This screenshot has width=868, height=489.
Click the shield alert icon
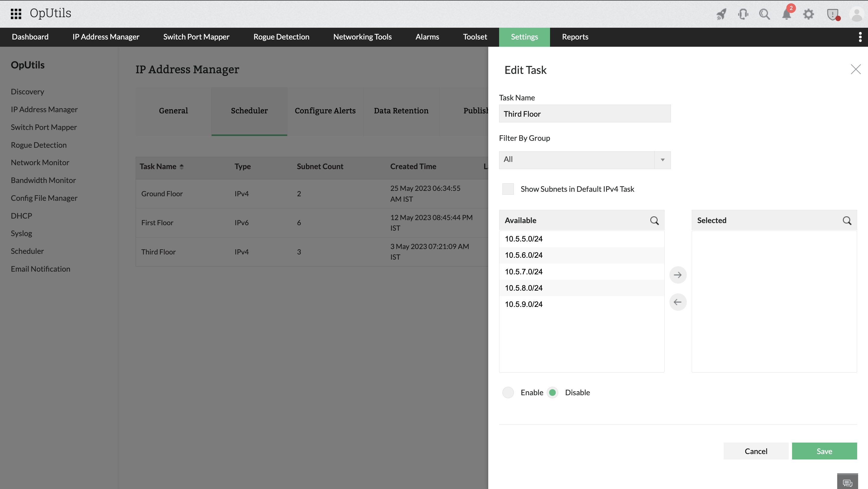(x=833, y=14)
